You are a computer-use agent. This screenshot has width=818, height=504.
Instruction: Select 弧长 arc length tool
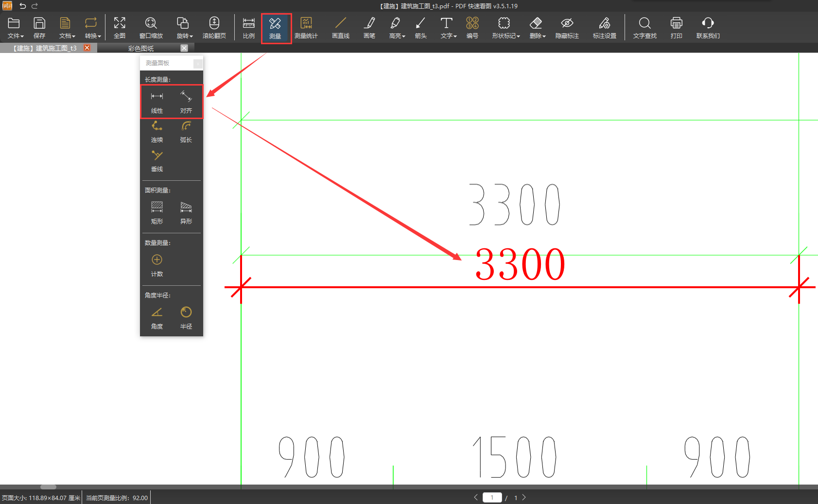pyautogui.click(x=186, y=132)
